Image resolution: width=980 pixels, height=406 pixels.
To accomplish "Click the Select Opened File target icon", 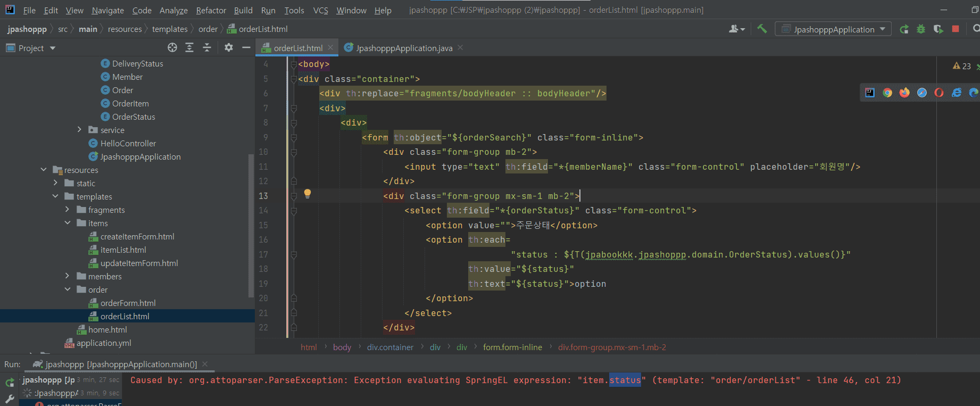I will tap(172, 48).
